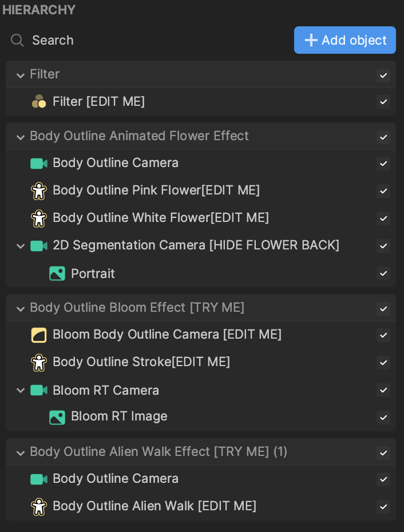The image size is (404, 532).
Task: Click the Bloom Body Outline Camera icon
Action: (39, 335)
